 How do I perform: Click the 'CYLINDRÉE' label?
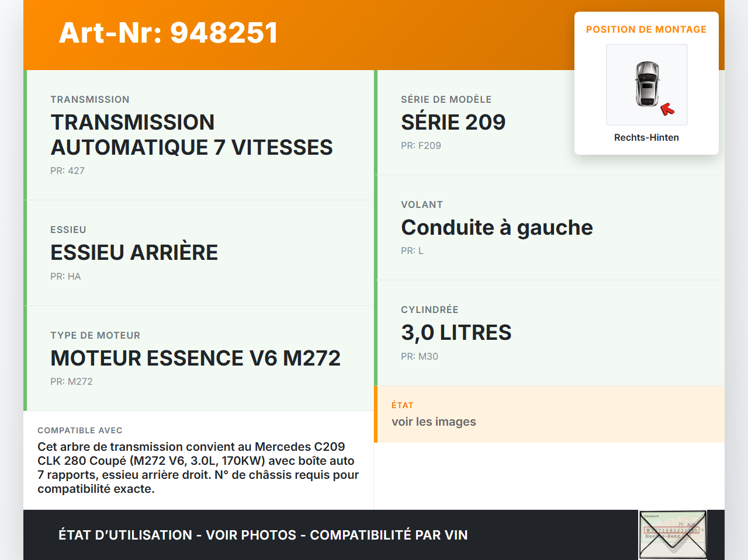coord(430,309)
